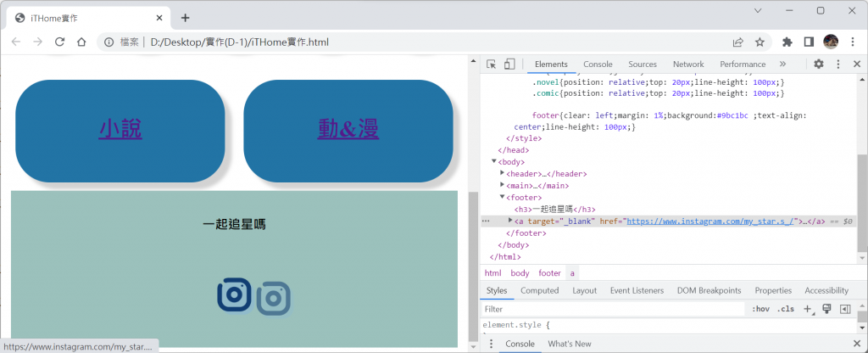The height and width of the screenshot is (353, 868).
Task: Open the Computed styles tab
Action: 539,290
